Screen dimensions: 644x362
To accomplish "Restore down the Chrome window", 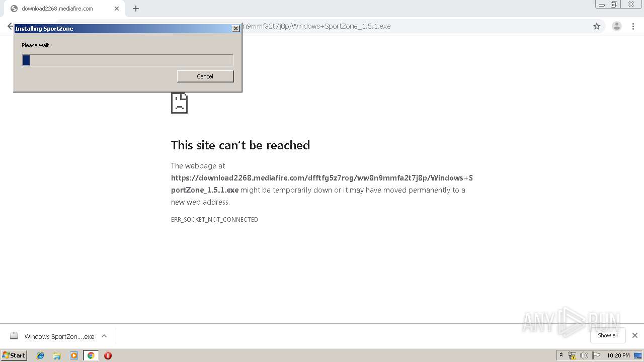I will click(614, 5).
